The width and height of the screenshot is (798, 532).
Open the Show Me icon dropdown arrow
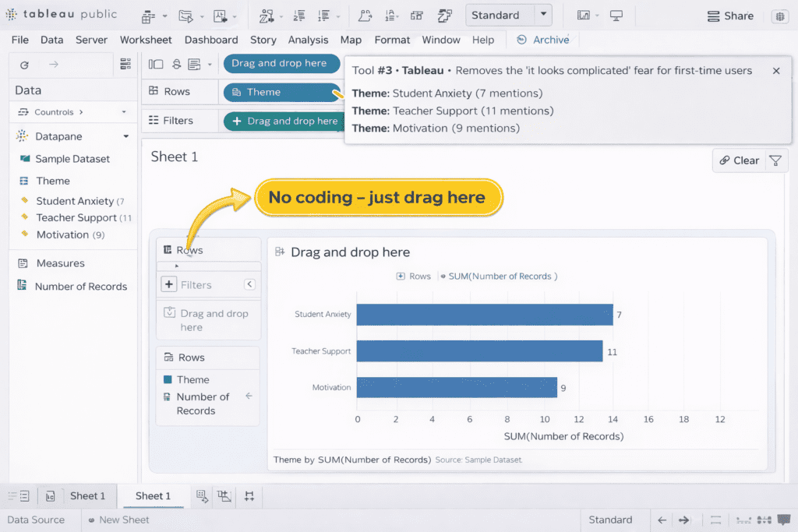point(598,16)
